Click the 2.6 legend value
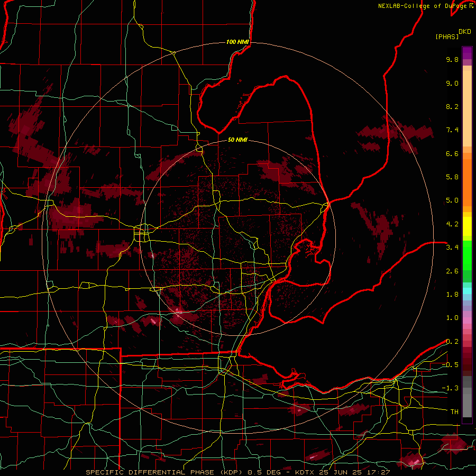The image size is (476, 476). click(452, 271)
